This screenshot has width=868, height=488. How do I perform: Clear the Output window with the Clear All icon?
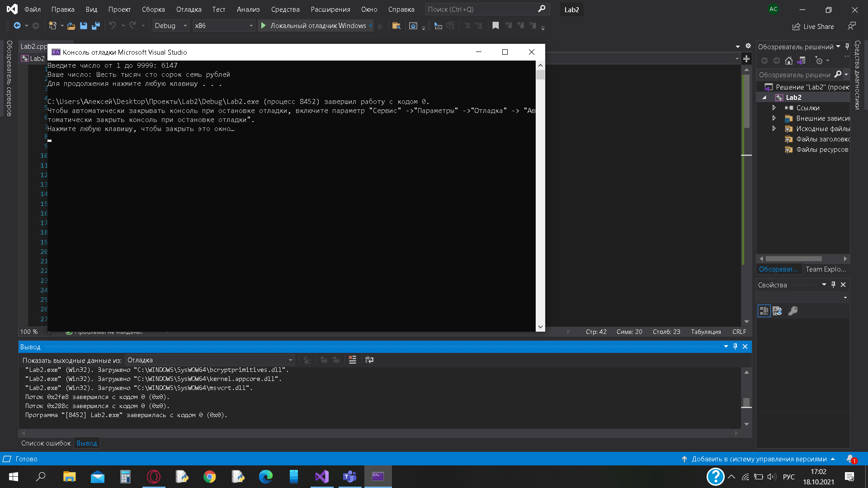tap(353, 360)
